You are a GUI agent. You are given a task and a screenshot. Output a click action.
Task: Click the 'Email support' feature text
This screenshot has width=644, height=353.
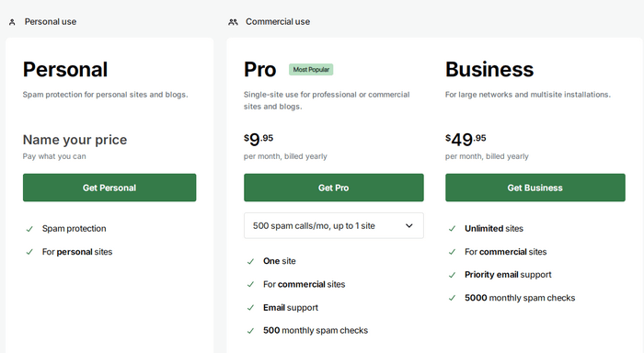(x=291, y=307)
